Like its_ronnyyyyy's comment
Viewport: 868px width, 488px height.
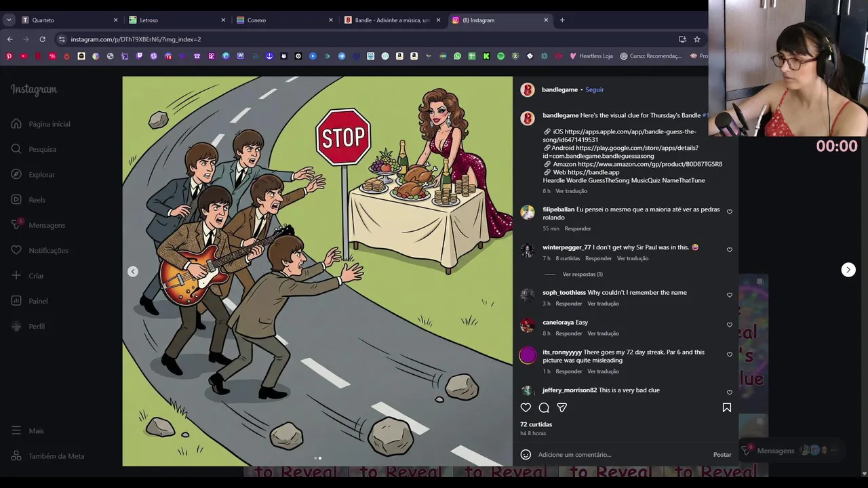pos(730,354)
